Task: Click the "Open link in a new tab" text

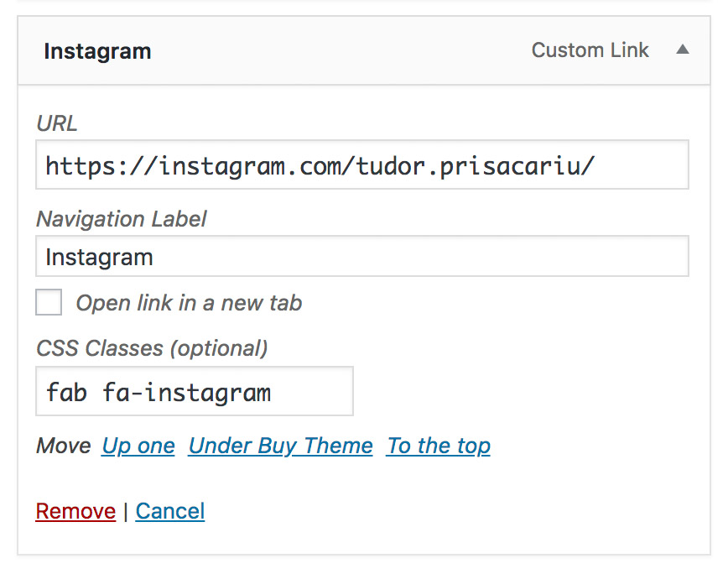Action: [189, 303]
